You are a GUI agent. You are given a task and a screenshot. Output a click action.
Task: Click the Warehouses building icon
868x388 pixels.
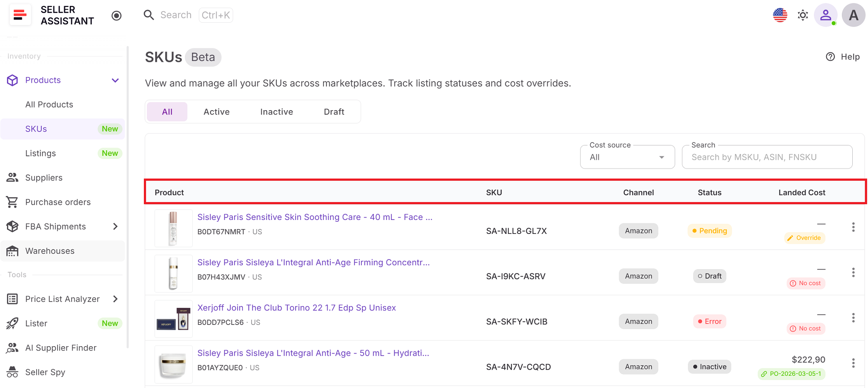click(x=12, y=251)
